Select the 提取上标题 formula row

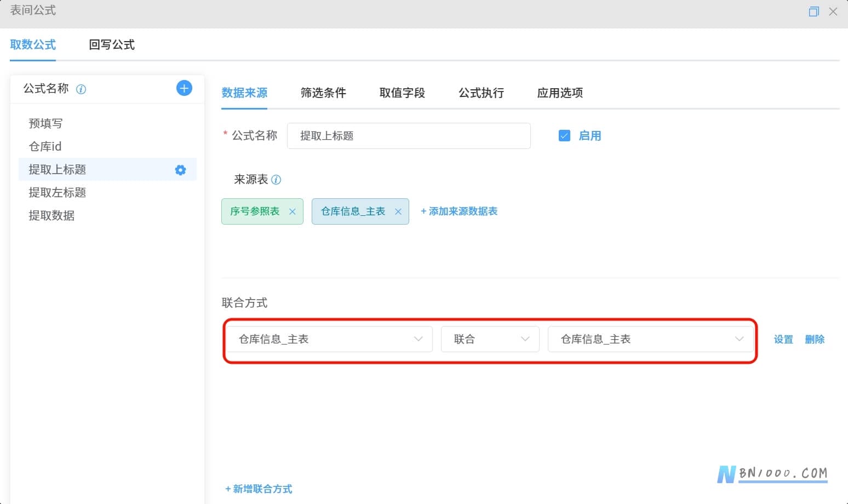(x=107, y=170)
